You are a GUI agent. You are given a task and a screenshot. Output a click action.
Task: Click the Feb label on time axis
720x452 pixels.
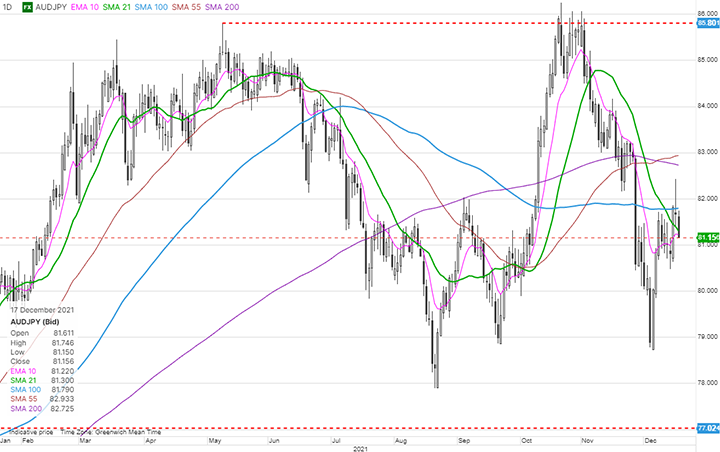[x=28, y=441]
